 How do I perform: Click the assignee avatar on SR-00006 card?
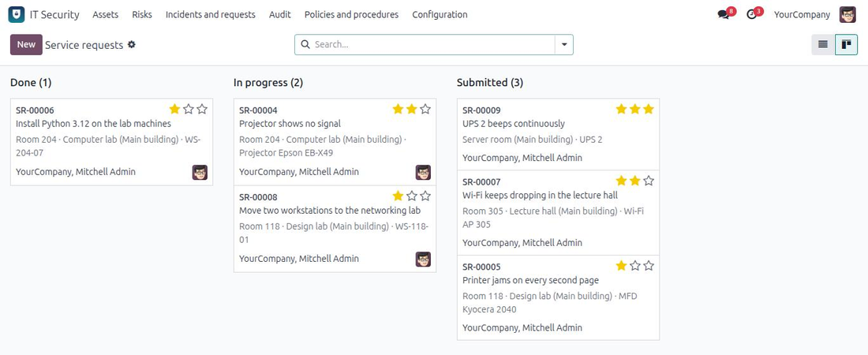tap(200, 172)
